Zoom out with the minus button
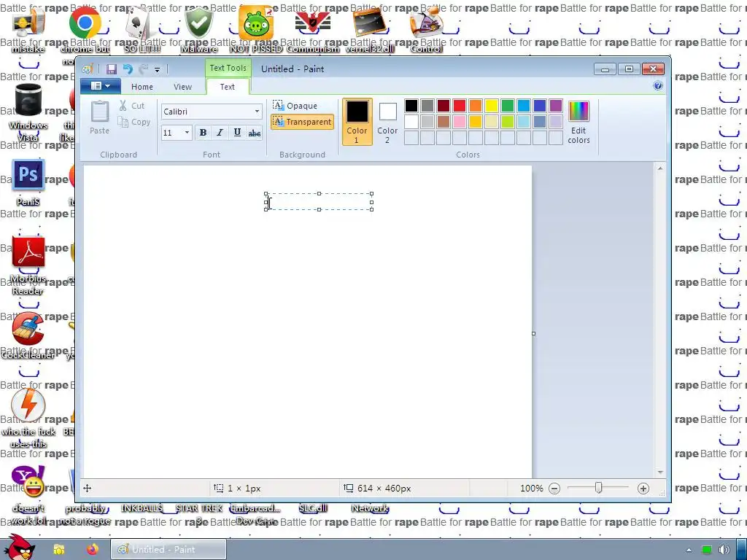This screenshot has width=747, height=560. (x=554, y=488)
